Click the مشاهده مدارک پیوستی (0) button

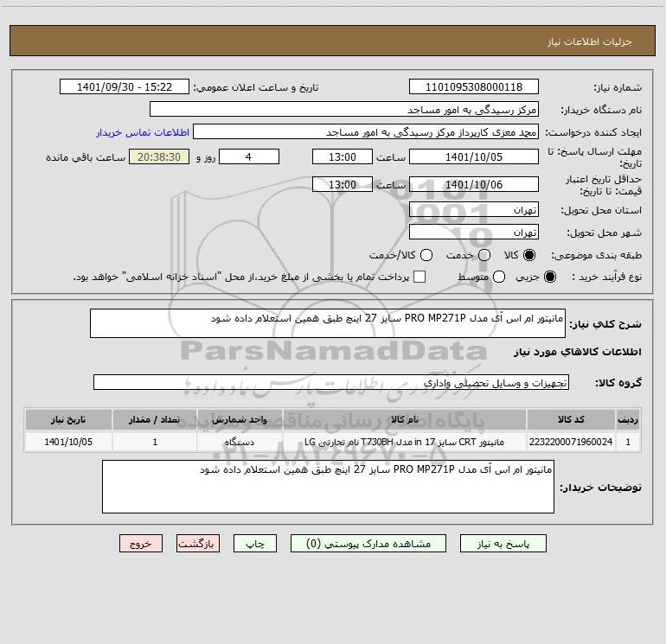click(x=368, y=544)
